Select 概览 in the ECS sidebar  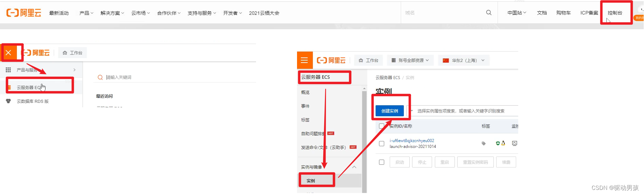[305, 93]
